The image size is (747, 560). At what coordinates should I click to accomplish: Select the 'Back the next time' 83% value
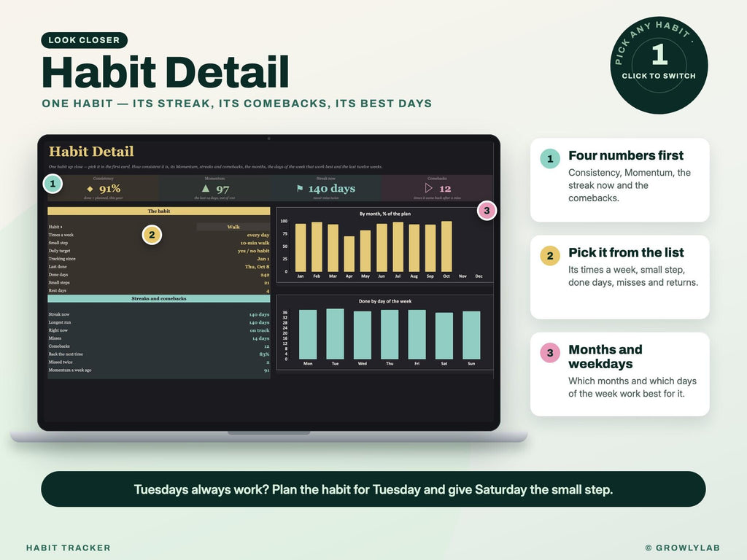(264, 354)
